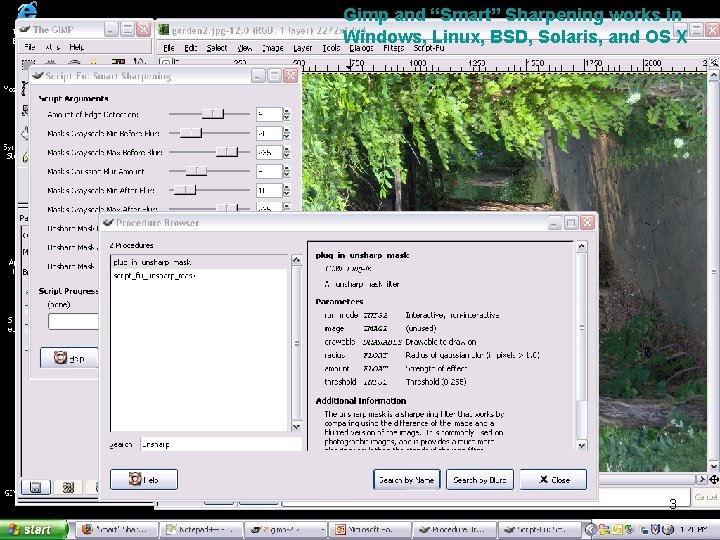Click Min Before Blur value field
The height and width of the screenshot is (540, 720).
click(269, 134)
